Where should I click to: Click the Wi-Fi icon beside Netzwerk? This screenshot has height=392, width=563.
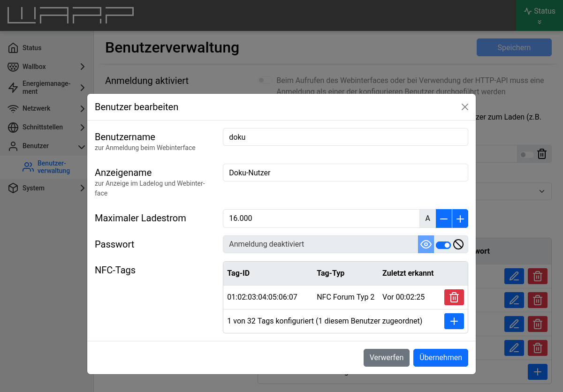(14, 109)
